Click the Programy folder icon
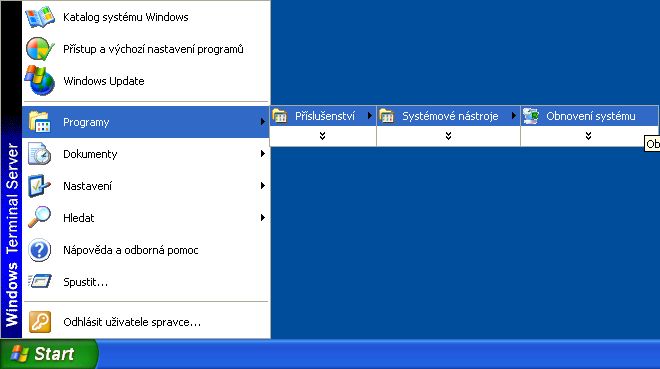This screenshot has height=369, width=660. [x=40, y=122]
